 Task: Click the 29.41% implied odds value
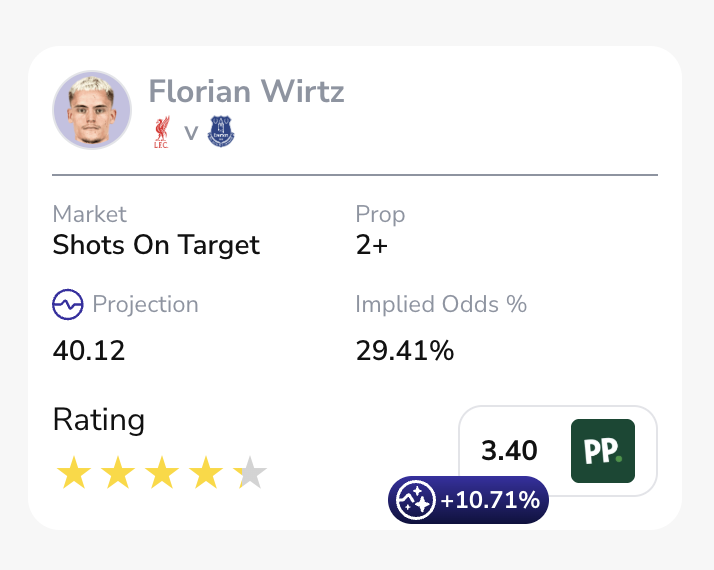click(x=405, y=351)
